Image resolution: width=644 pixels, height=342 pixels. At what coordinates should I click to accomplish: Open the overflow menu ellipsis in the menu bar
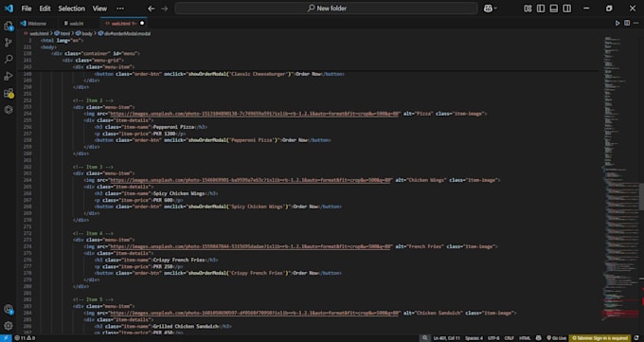click(x=120, y=9)
